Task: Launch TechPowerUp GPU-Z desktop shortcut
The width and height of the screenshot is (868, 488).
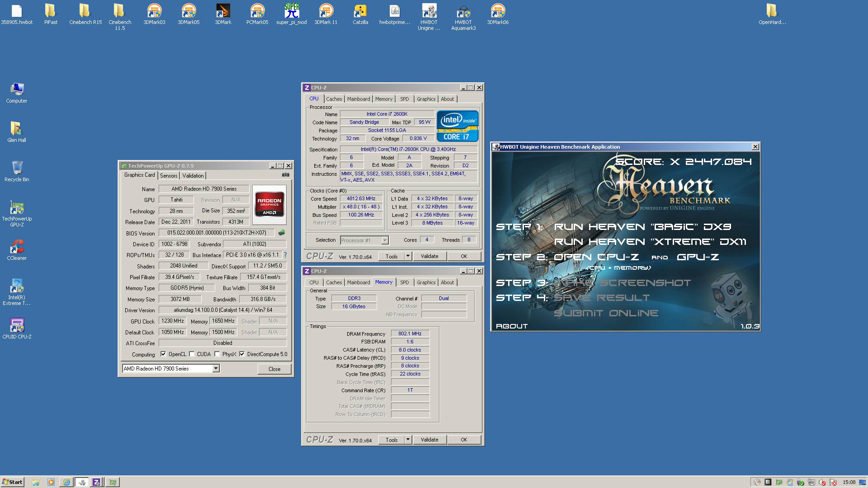Action: click(x=17, y=214)
